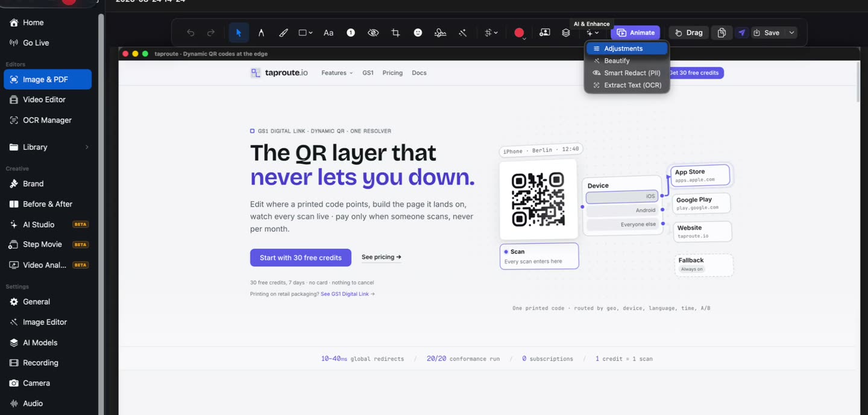The image size is (868, 415).
Task: Open the layers panel icon
Action: click(x=566, y=33)
